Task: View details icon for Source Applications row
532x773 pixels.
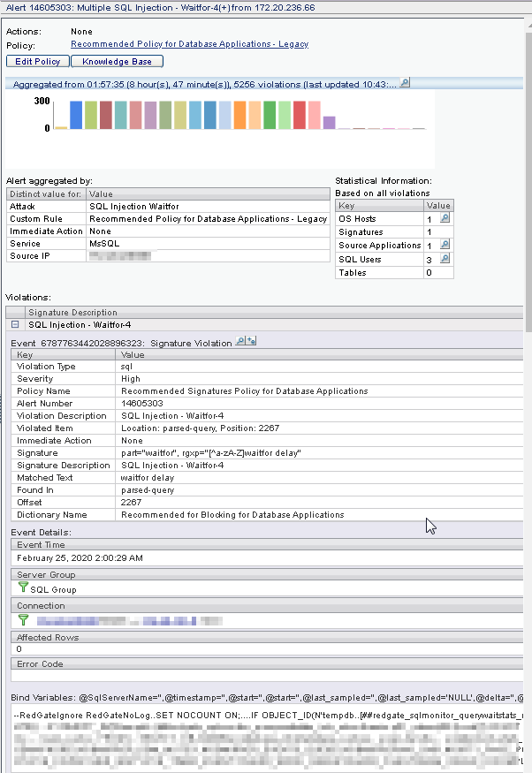Action: (445, 245)
